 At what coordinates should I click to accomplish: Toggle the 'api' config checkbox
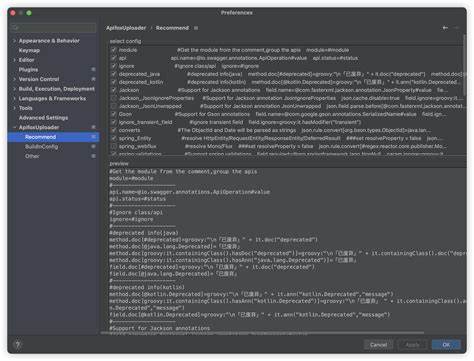[114, 58]
